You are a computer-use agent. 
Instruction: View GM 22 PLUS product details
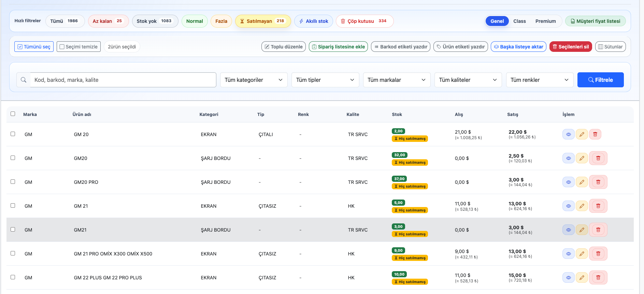click(x=568, y=278)
